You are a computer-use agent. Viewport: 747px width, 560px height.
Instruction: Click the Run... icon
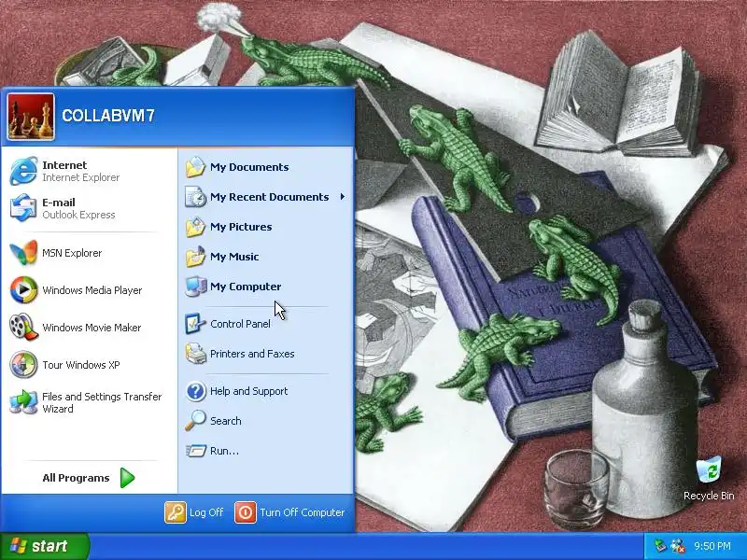click(x=195, y=451)
